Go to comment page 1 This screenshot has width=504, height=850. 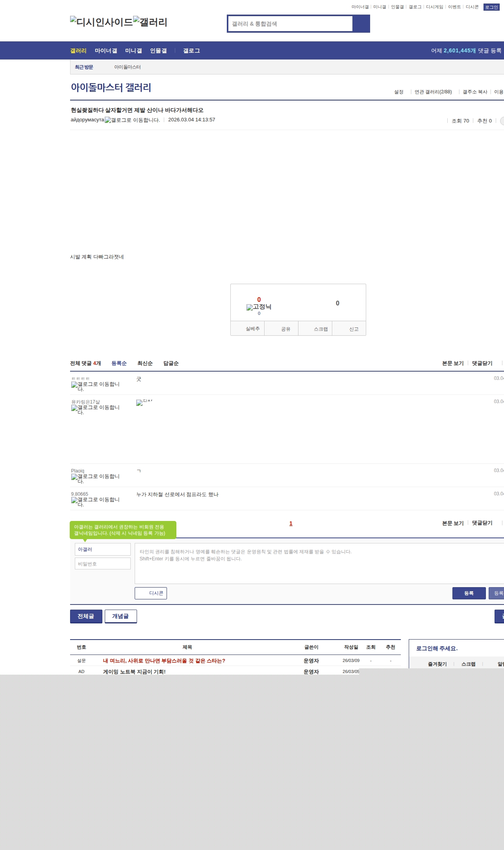(x=291, y=523)
